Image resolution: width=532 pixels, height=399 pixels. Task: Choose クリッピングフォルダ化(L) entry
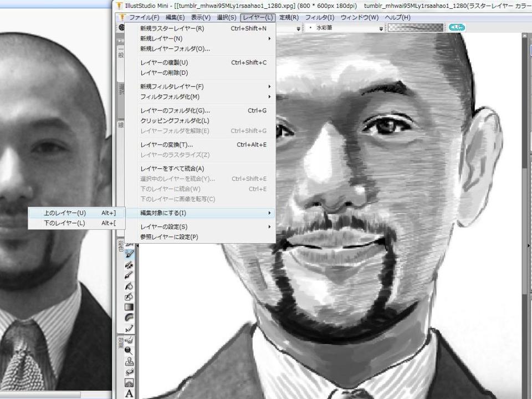tap(200, 120)
